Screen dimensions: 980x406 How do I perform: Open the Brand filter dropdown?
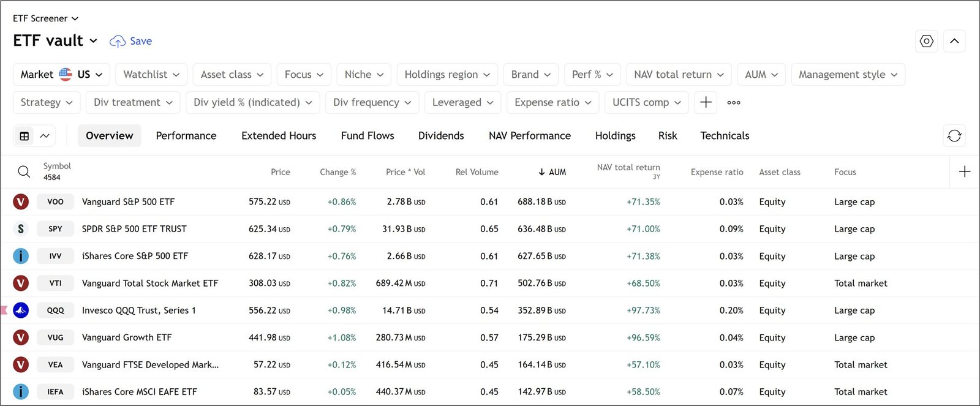pos(531,74)
